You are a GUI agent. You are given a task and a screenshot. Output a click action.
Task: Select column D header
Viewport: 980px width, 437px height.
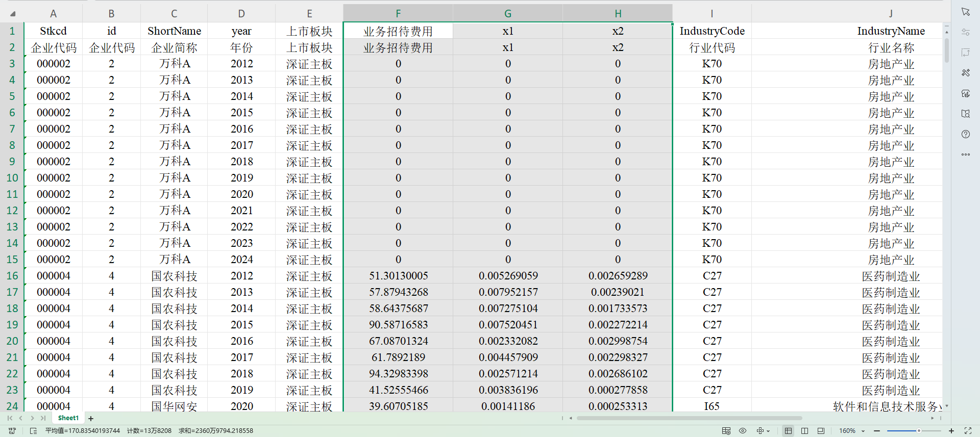tap(241, 14)
